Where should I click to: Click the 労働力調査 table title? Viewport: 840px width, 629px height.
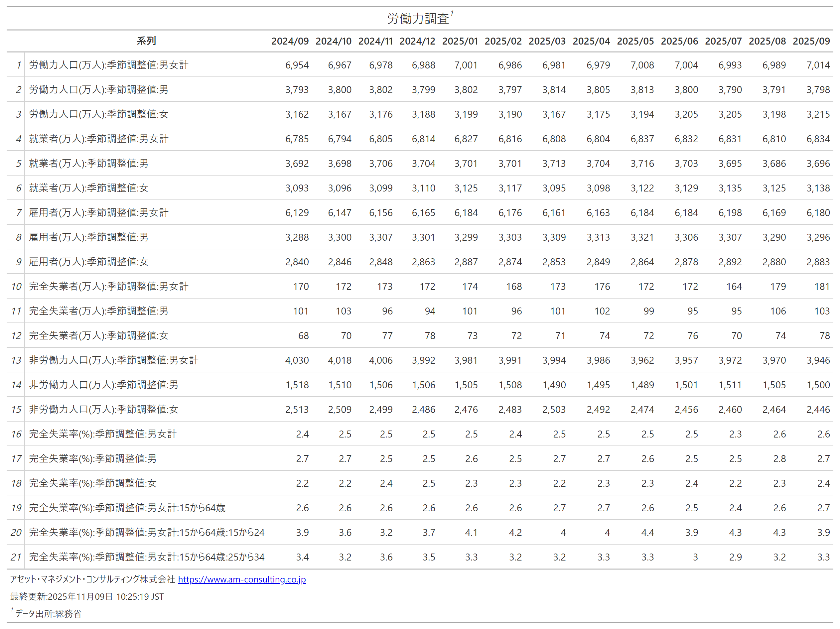[418, 19]
